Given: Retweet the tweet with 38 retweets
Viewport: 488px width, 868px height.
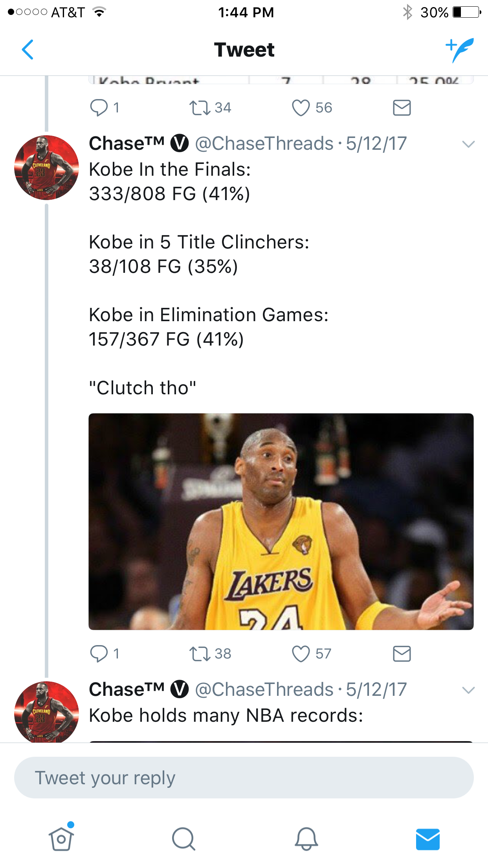Looking at the screenshot, I should (x=200, y=654).
